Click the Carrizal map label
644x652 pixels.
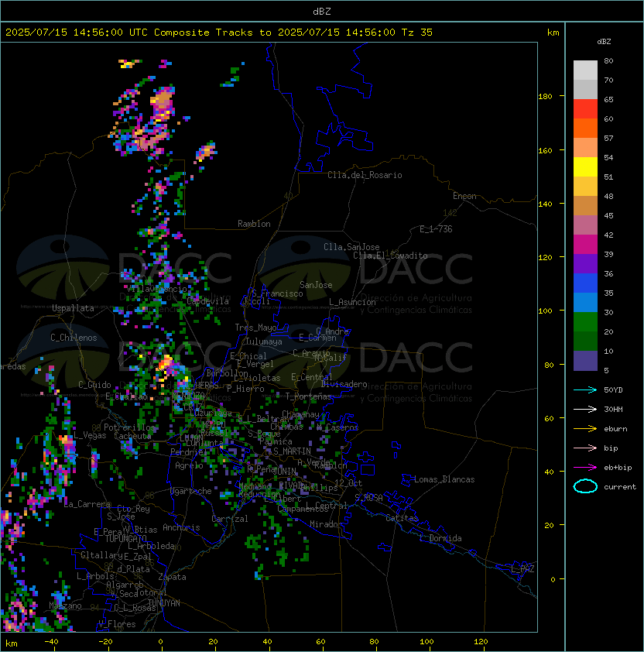[229, 519]
